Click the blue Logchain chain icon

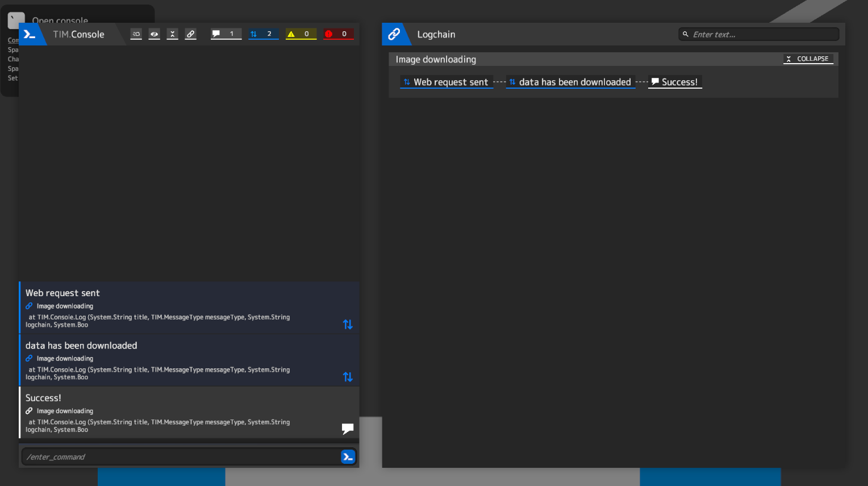[394, 35]
